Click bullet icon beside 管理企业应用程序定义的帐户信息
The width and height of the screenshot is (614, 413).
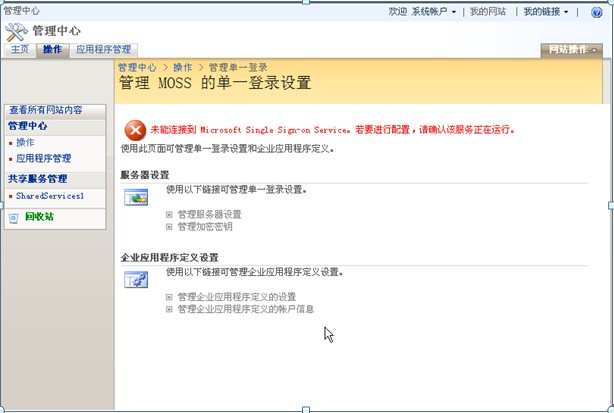(169, 309)
